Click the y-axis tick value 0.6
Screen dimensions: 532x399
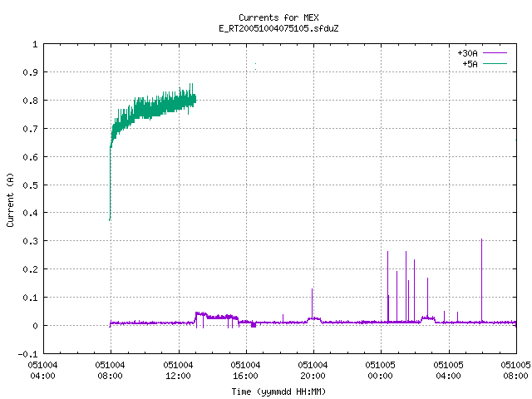[x=30, y=157]
